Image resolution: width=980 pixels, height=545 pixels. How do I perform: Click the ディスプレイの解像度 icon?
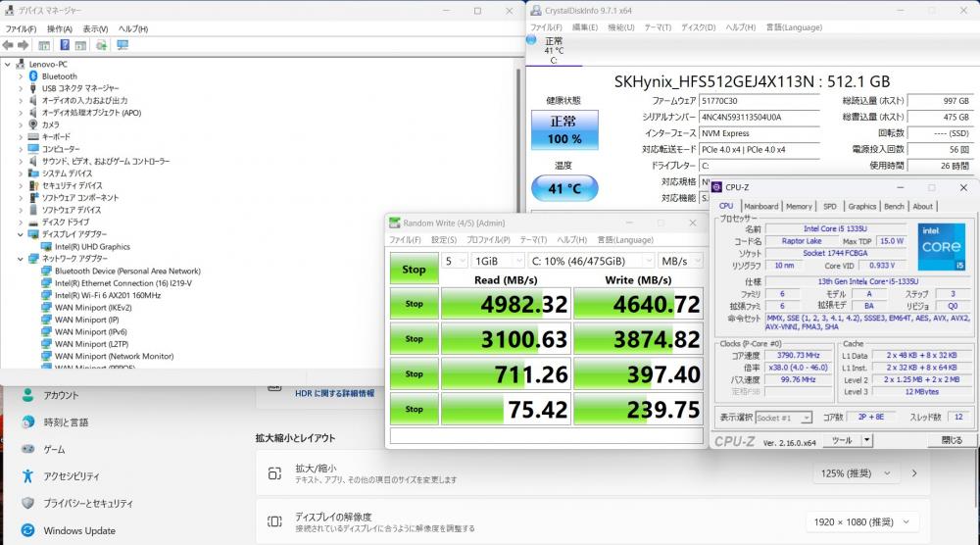(x=274, y=521)
